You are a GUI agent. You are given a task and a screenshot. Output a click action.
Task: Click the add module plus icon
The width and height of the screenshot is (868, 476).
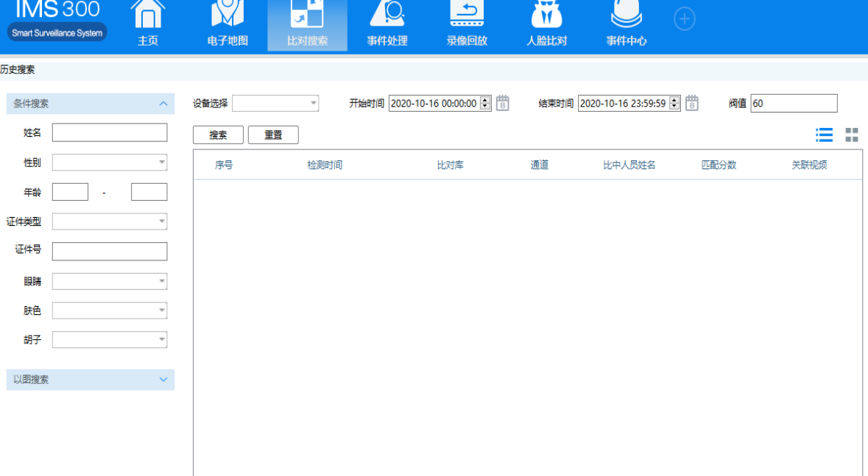pos(684,20)
